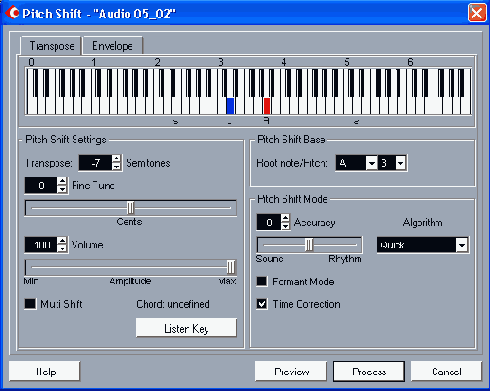This screenshot has height=391, width=490.
Task: Click the Preview button
Action: pyautogui.click(x=291, y=371)
